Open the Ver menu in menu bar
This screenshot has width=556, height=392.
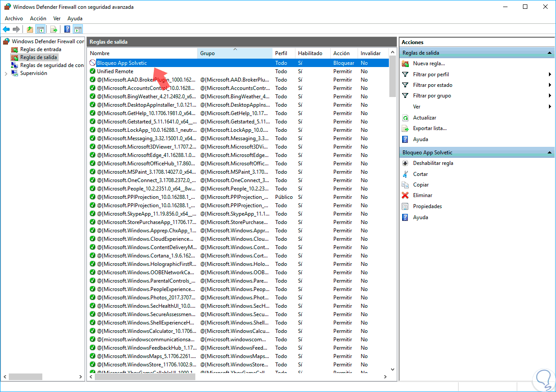[x=57, y=19]
